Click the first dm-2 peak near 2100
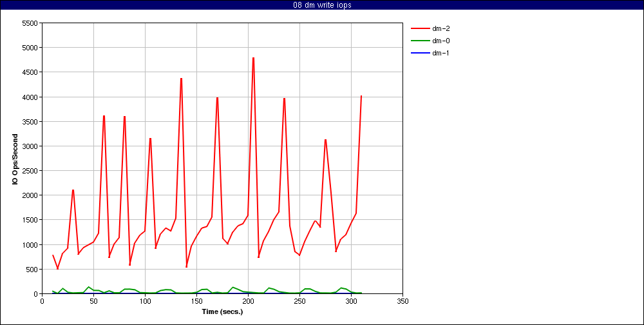Image resolution: width=644 pixels, height=325 pixels. point(73,190)
